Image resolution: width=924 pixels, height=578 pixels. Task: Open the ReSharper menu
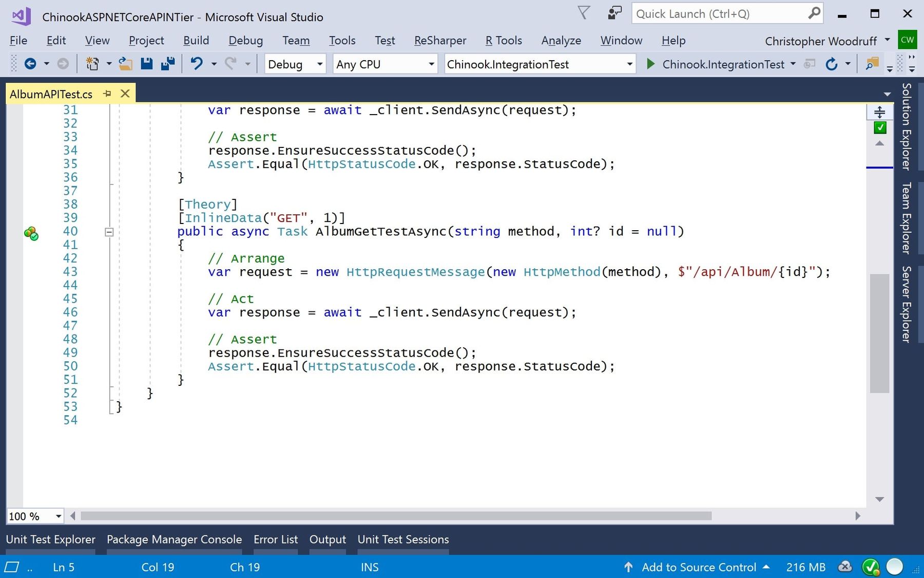(440, 40)
